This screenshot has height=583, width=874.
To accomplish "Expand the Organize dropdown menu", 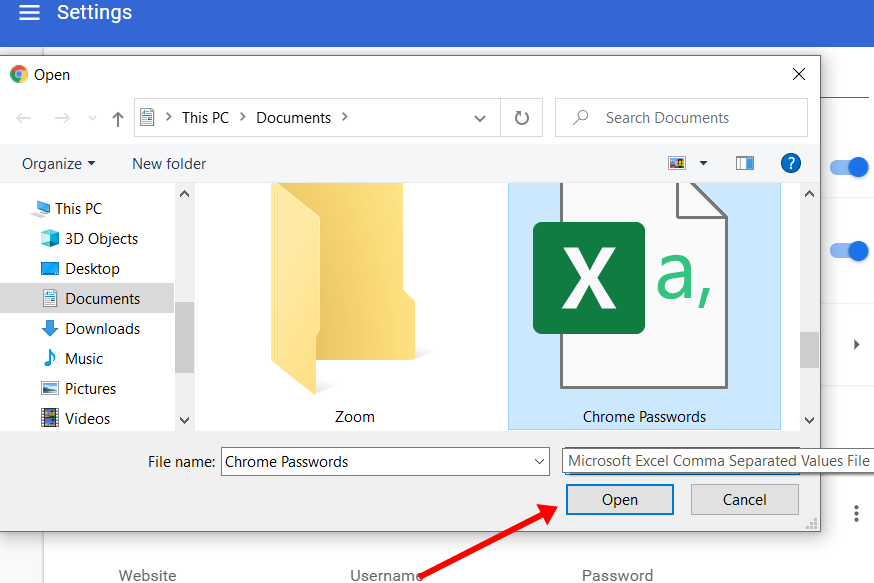I will 59,163.
